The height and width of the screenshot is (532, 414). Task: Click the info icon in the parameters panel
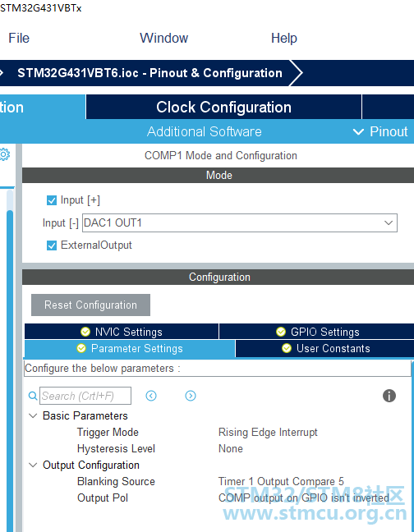(x=389, y=396)
